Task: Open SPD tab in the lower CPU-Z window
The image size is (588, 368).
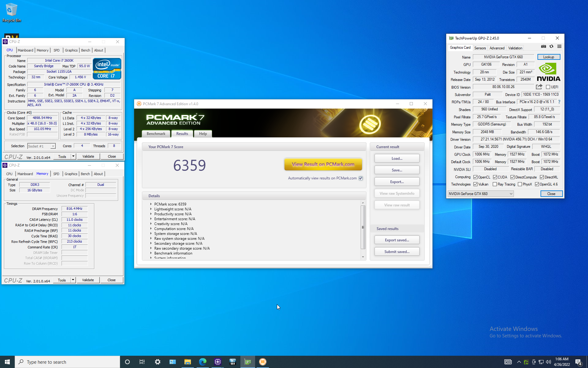Action: point(56,174)
